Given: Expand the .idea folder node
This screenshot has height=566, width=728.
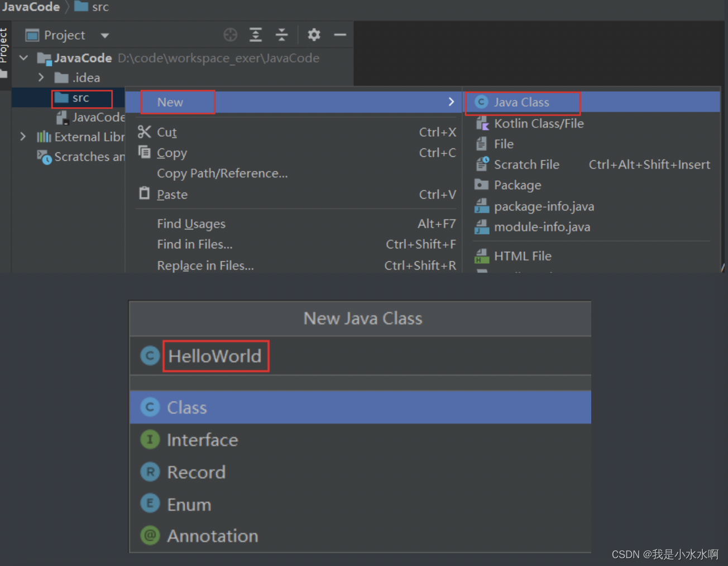Looking at the screenshot, I should 41,77.
